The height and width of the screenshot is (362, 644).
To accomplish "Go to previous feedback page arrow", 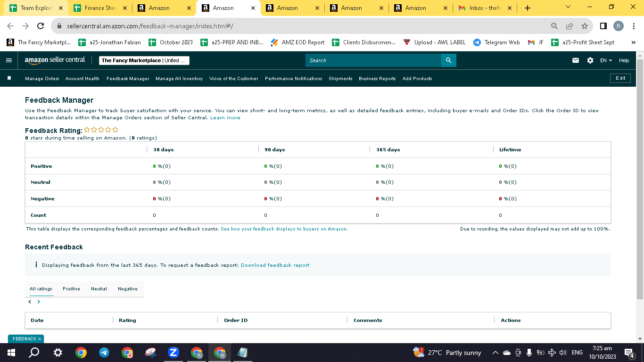I will 30,302.
